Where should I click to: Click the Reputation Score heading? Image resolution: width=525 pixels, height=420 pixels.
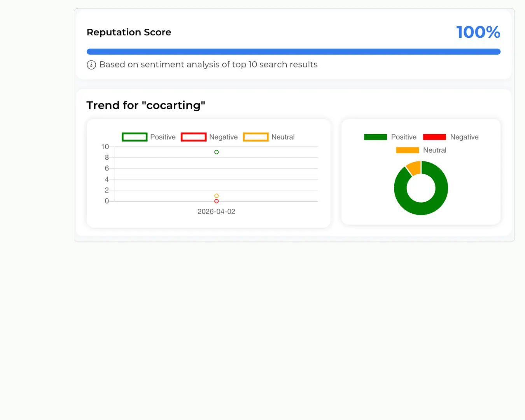click(x=129, y=32)
